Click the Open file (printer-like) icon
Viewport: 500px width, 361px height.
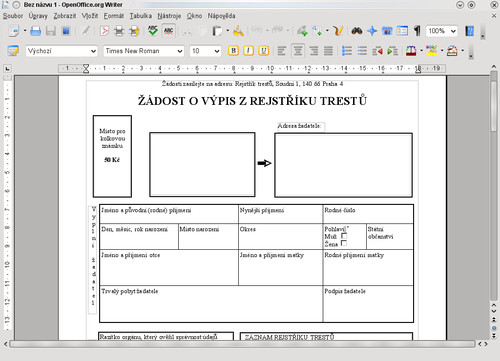click(36, 31)
